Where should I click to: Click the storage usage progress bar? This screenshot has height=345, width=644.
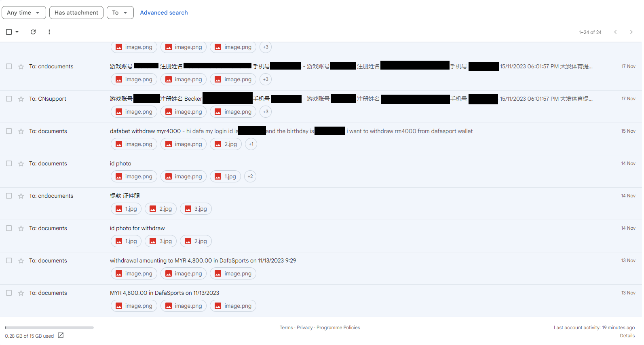point(49,328)
